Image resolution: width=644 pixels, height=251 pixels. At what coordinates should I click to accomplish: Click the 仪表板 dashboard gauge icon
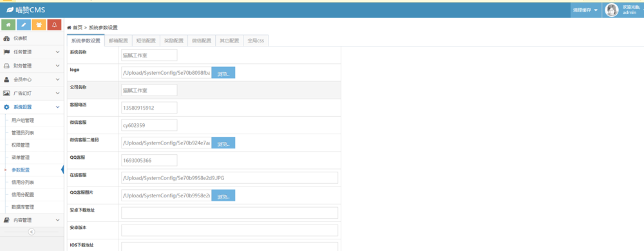[6, 39]
